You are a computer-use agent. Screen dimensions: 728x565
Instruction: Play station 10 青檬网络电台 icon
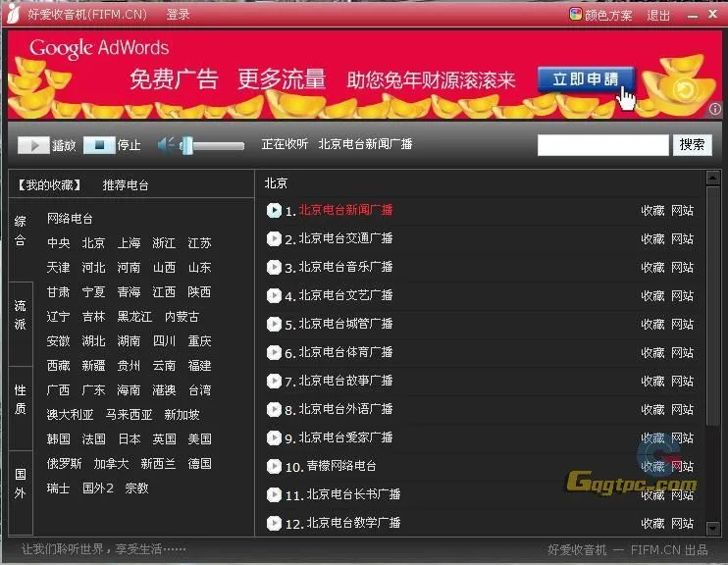274,466
